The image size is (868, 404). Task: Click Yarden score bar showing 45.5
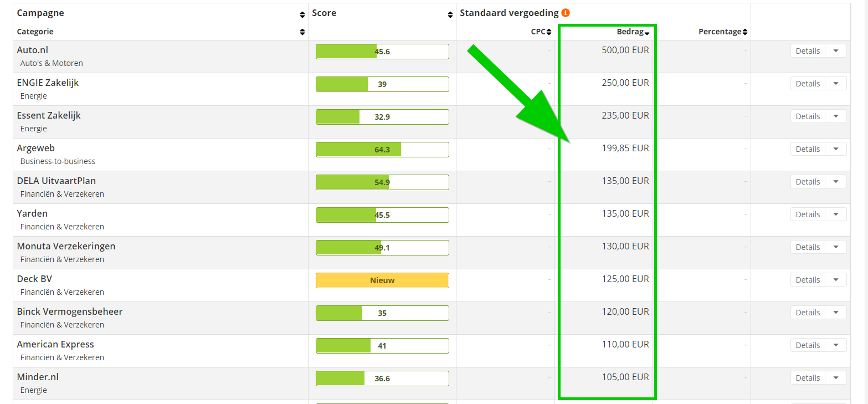pyautogui.click(x=382, y=215)
